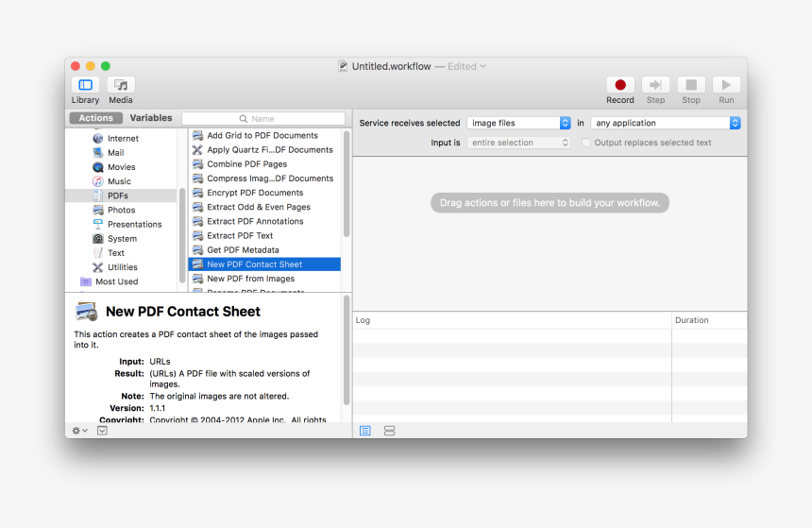Click the Stop icon in toolbar
The image size is (812, 528).
(x=691, y=85)
